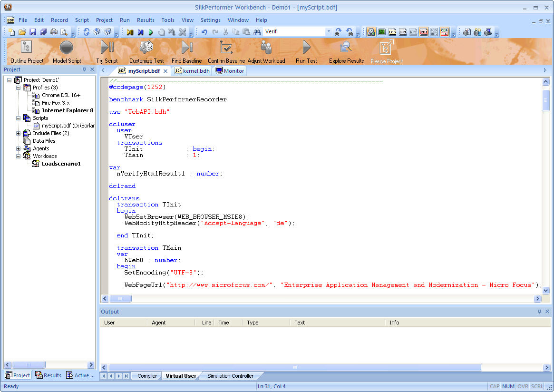The width and height of the screenshot is (554, 392).
Task: Toggle the Output panel pin
Action: (x=539, y=312)
